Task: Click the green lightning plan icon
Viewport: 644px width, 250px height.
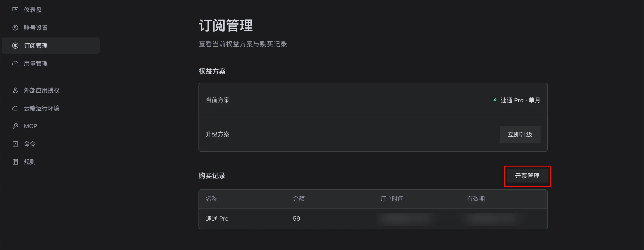Action: [x=495, y=100]
